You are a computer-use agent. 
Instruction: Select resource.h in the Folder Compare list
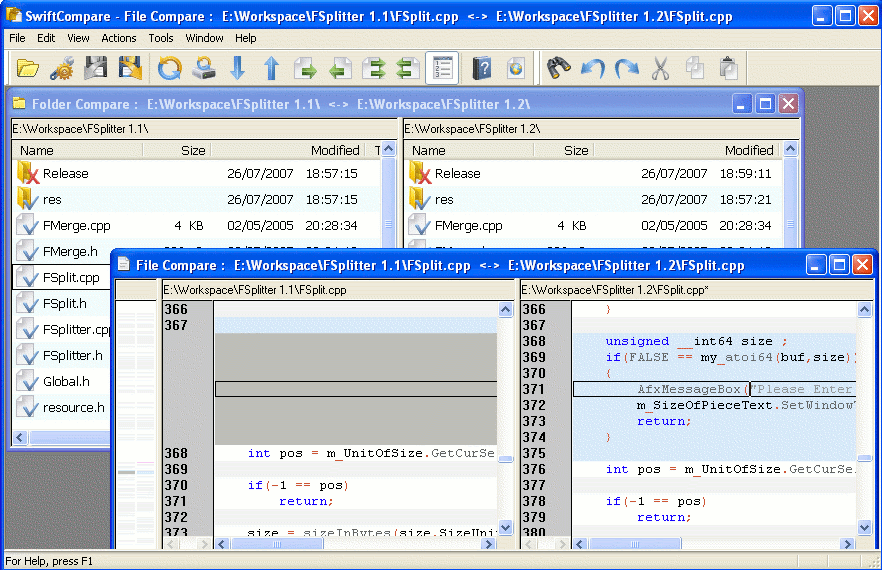tap(62, 407)
